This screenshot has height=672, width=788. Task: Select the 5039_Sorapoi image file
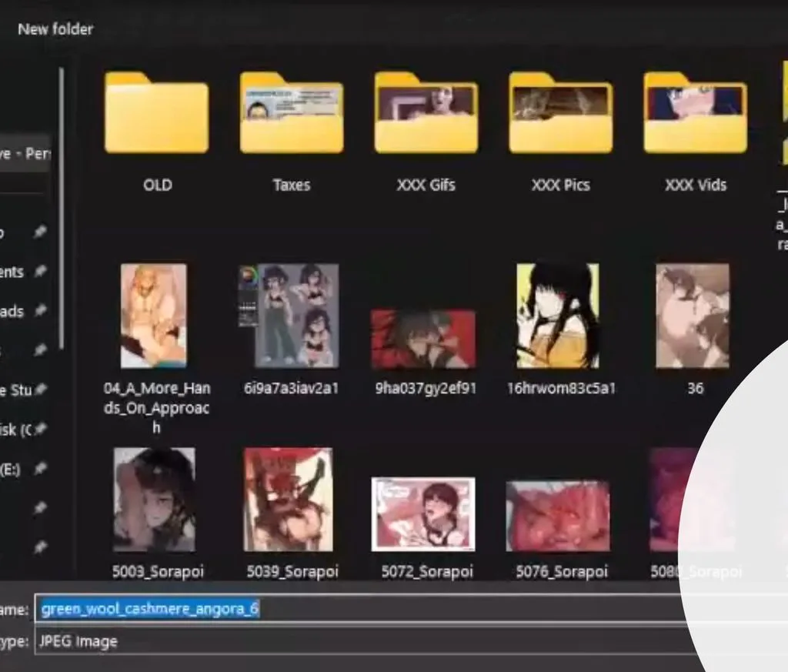[x=292, y=513]
